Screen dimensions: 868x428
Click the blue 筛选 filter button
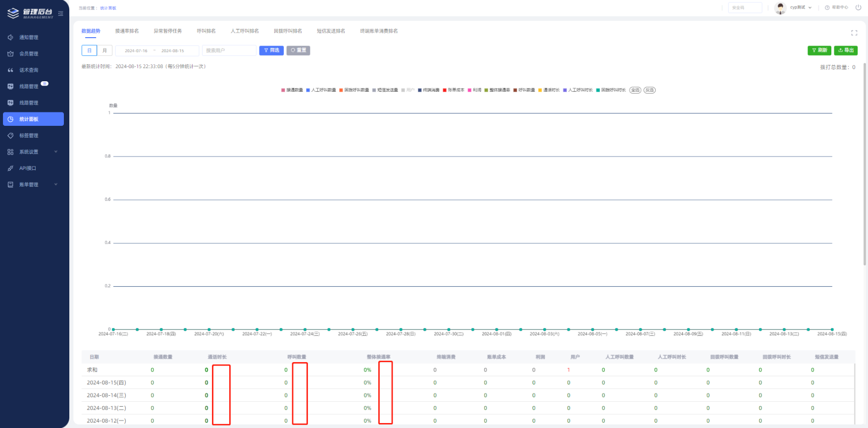pyautogui.click(x=271, y=51)
